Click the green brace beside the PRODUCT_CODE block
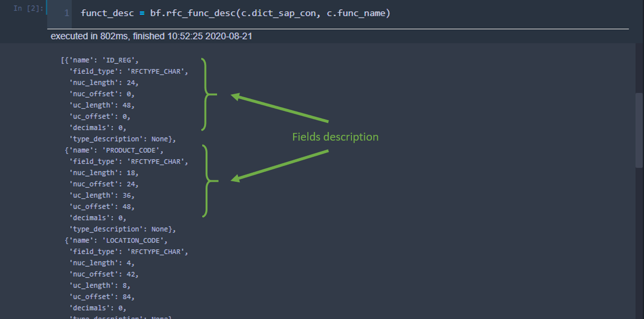 point(207,181)
